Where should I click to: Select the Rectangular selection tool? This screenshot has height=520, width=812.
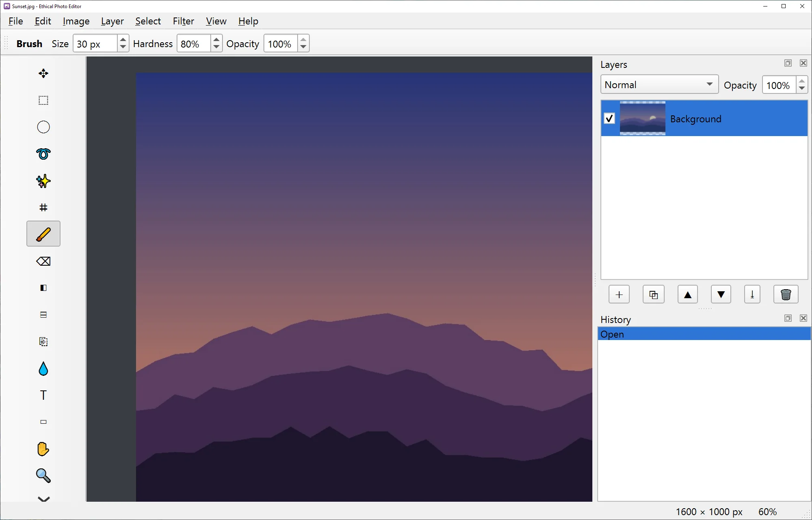point(43,100)
